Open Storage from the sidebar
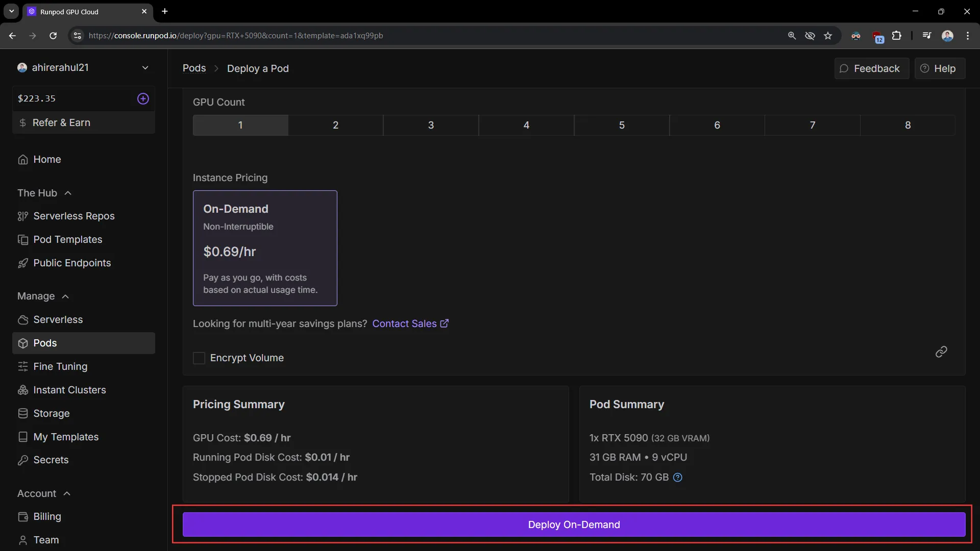Viewport: 980px width, 551px height. [51, 413]
